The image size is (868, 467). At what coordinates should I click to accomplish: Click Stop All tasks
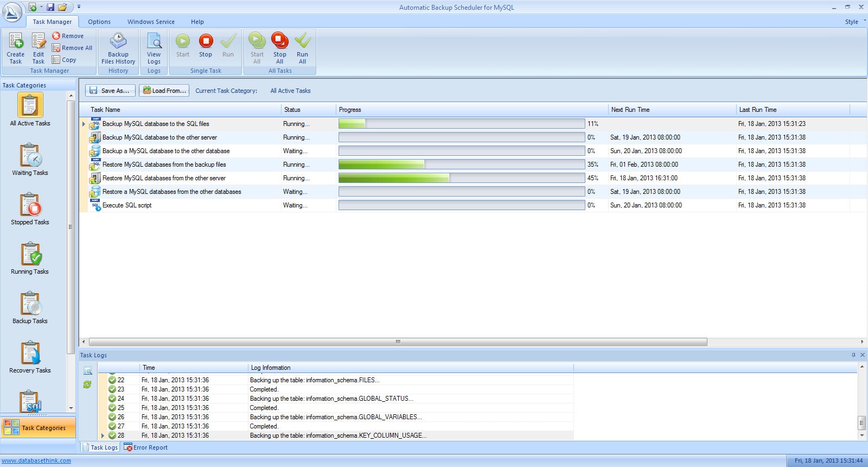[280, 48]
